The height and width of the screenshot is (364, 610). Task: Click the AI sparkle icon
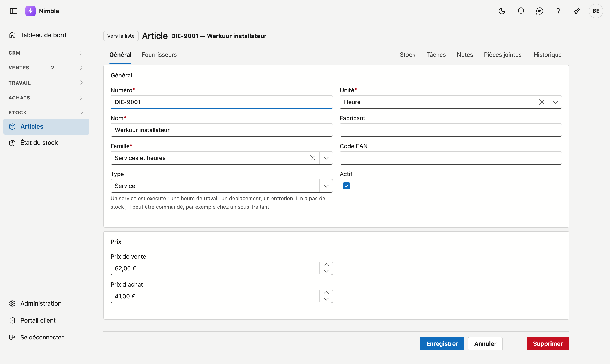577,11
